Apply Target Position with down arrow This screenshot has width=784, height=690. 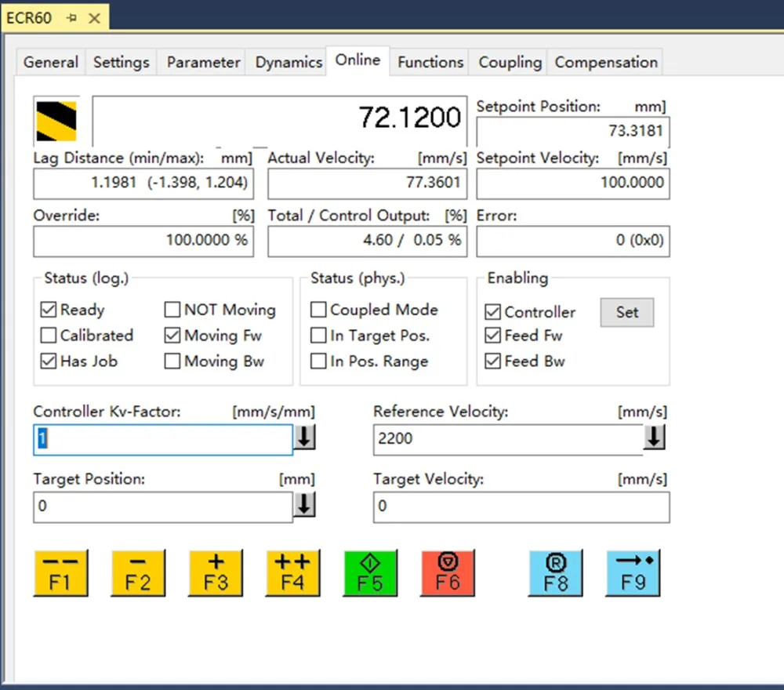tap(304, 504)
